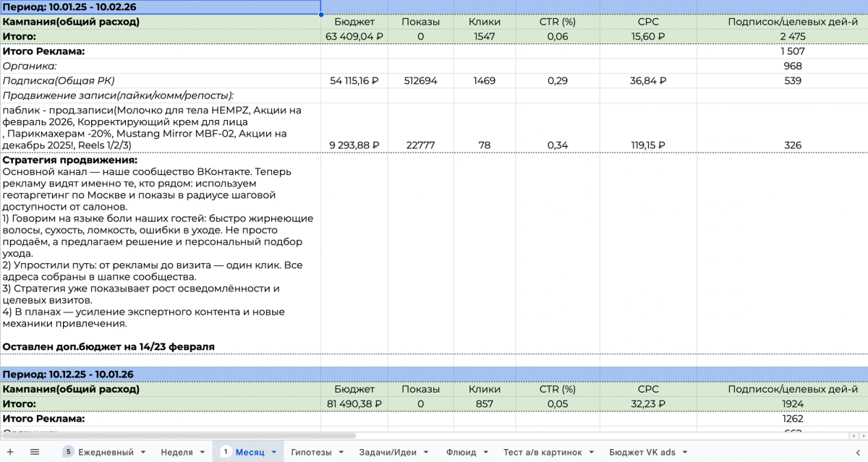Select the cell 'Период: 10.12.25 - 10.01.26'

[x=161, y=375]
